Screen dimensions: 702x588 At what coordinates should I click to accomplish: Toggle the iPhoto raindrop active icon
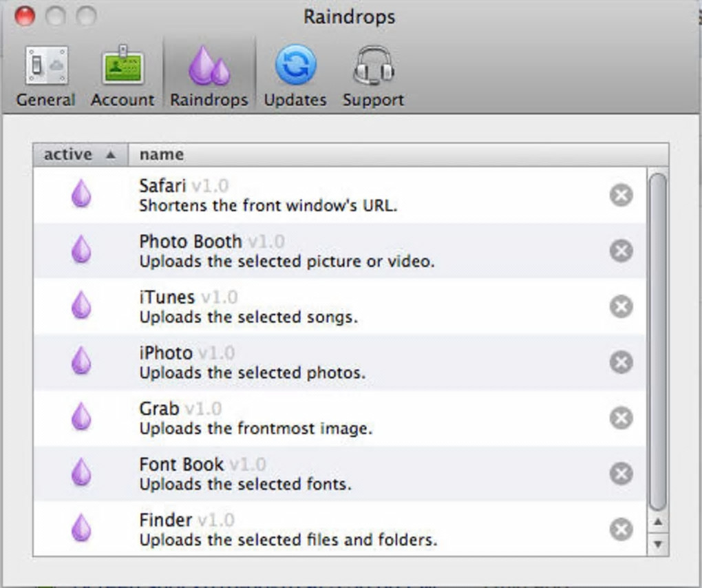(81, 361)
